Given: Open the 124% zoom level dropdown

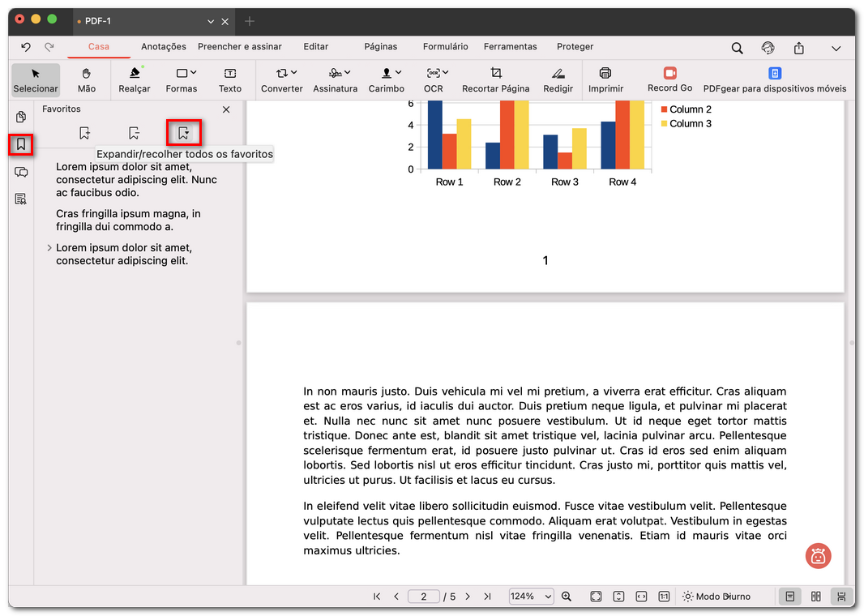Looking at the screenshot, I should point(531,596).
